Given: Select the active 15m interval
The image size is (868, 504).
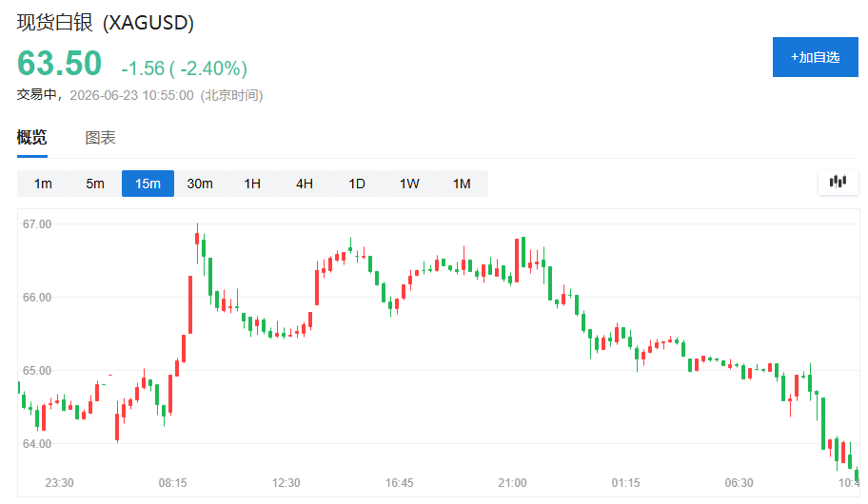Looking at the screenshot, I should point(148,184).
